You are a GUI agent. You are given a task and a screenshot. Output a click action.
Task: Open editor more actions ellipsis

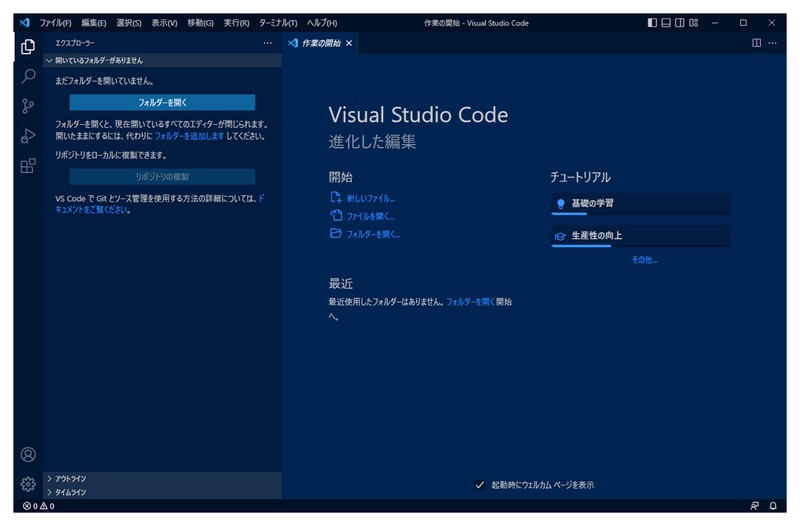[772, 43]
